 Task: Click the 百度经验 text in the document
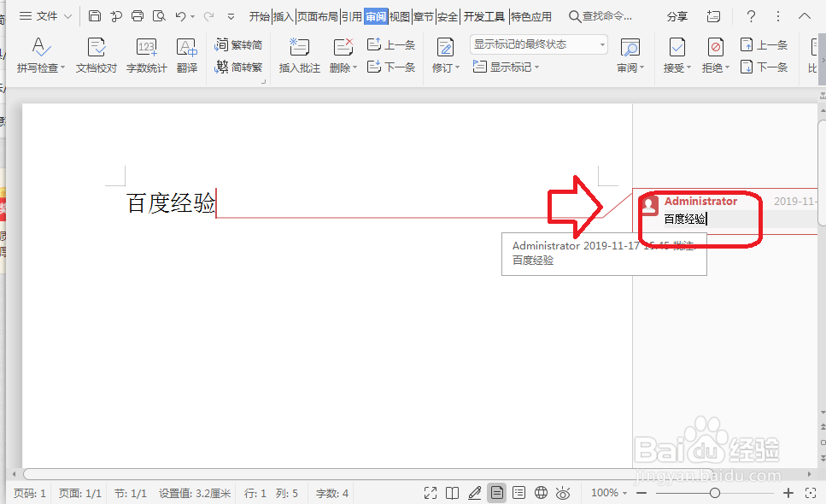tap(171, 202)
